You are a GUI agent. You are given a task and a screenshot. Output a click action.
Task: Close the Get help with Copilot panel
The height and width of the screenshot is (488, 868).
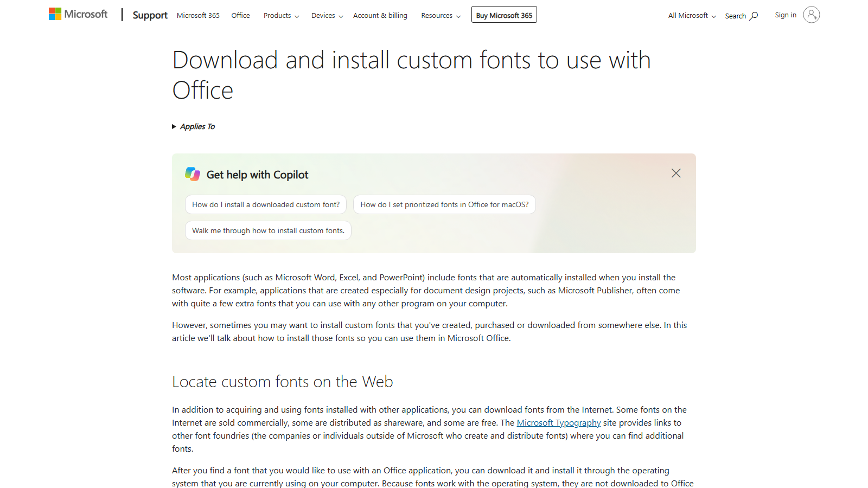point(676,173)
